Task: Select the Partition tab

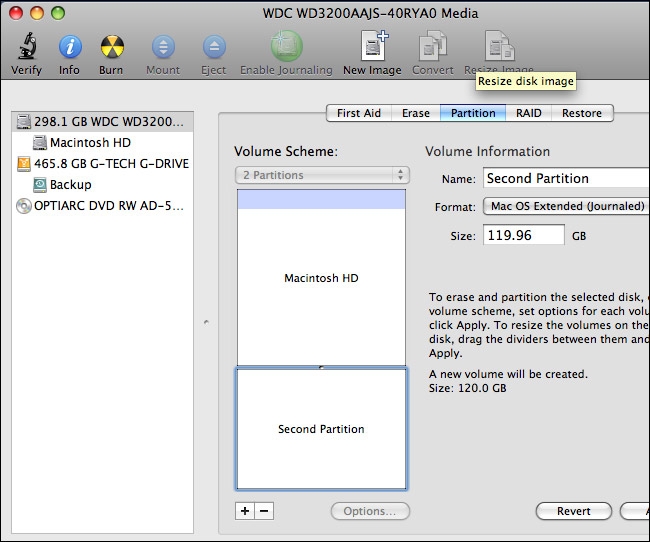Action: click(x=473, y=113)
